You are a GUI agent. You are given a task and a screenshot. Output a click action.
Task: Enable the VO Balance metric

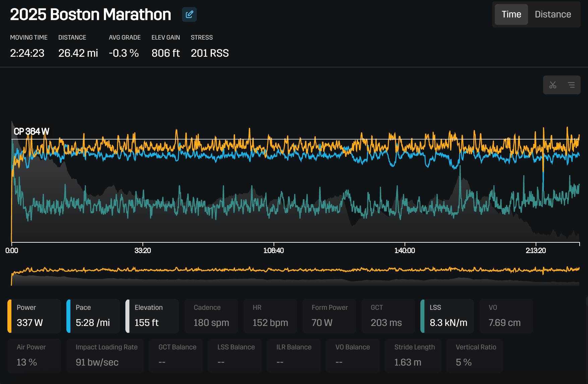coord(353,356)
